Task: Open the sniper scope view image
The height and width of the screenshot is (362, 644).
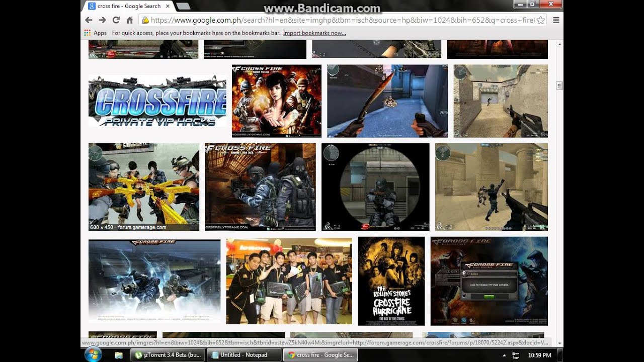Action: pos(375,187)
